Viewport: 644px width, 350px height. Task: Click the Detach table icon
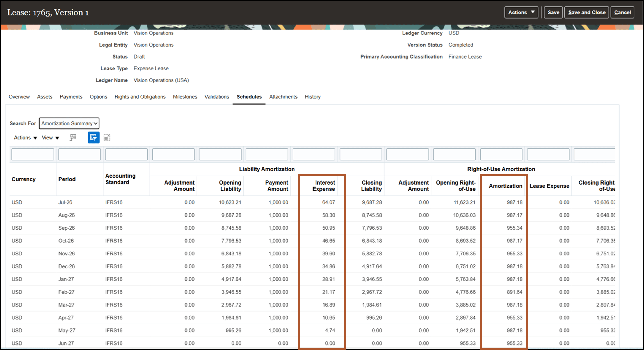click(x=107, y=137)
